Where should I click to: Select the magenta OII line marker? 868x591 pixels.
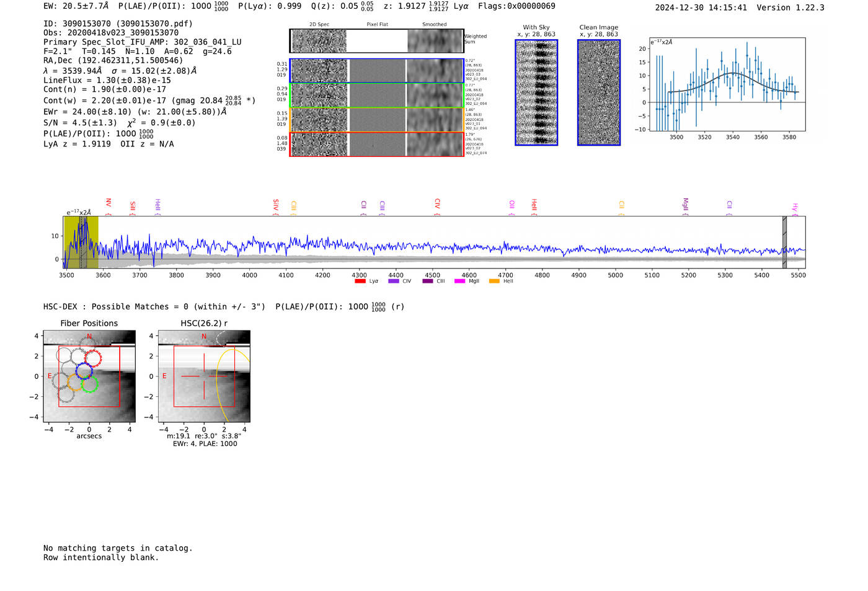[512, 208]
